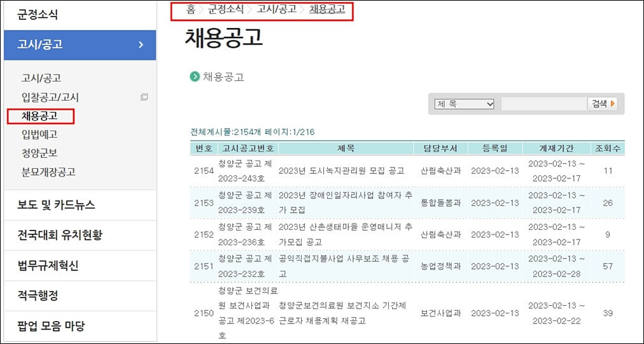
Task: Go to 홈 in the breadcrumb
Action: [x=190, y=10]
